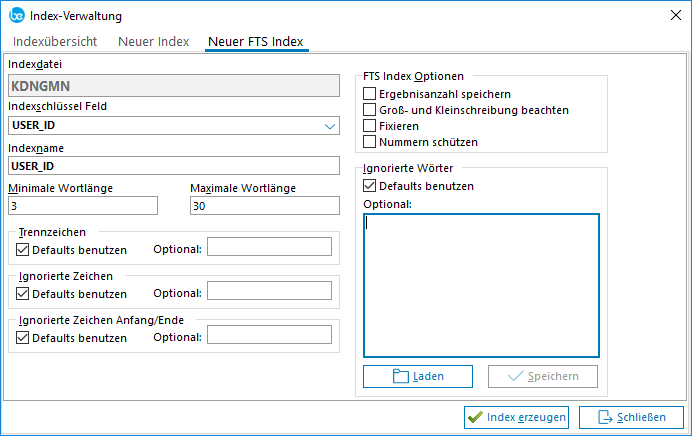
Task: Select the Neuer FTS Index tab
Action: [255, 42]
